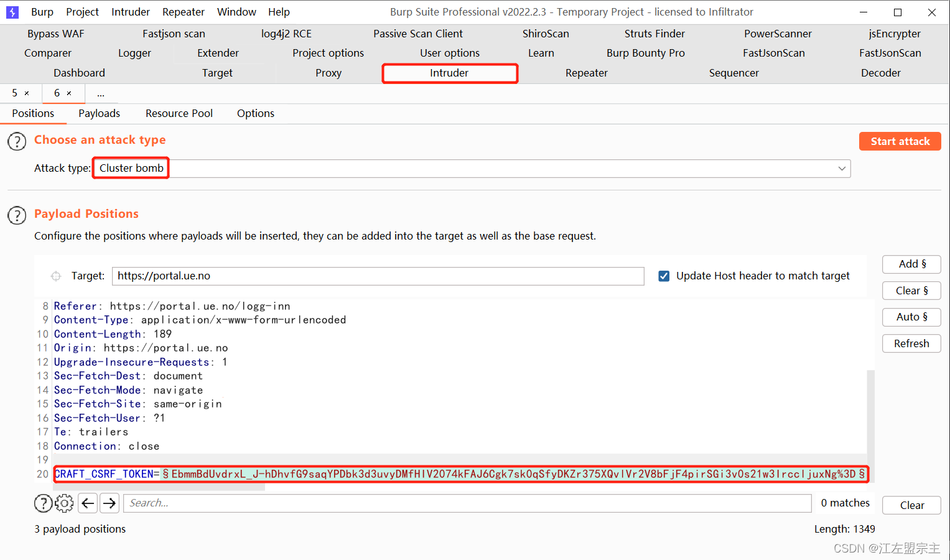Switch to Passive Scan Client tab
The height and width of the screenshot is (560, 950).
(418, 34)
